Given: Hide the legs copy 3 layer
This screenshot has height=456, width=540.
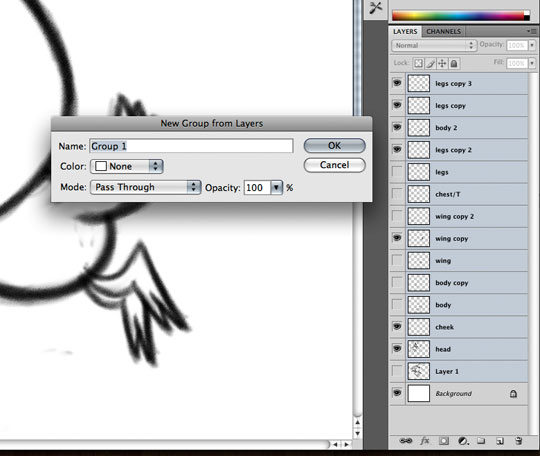Looking at the screenshot, I should (397, 83).
